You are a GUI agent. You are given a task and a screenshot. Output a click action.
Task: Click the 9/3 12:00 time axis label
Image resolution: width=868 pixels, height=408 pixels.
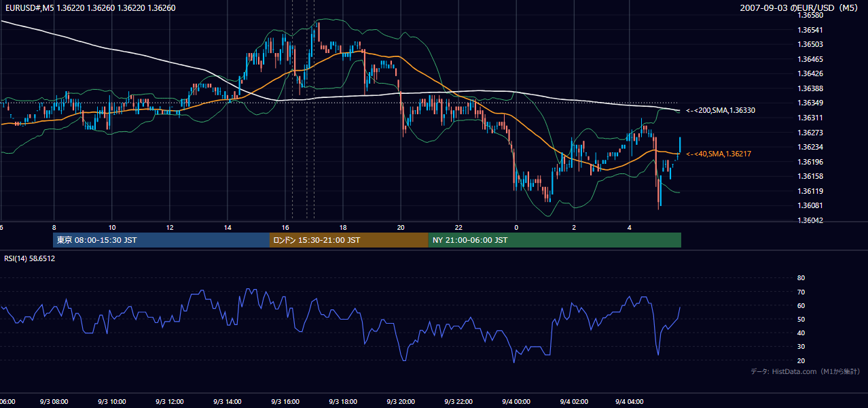point(169,402)
